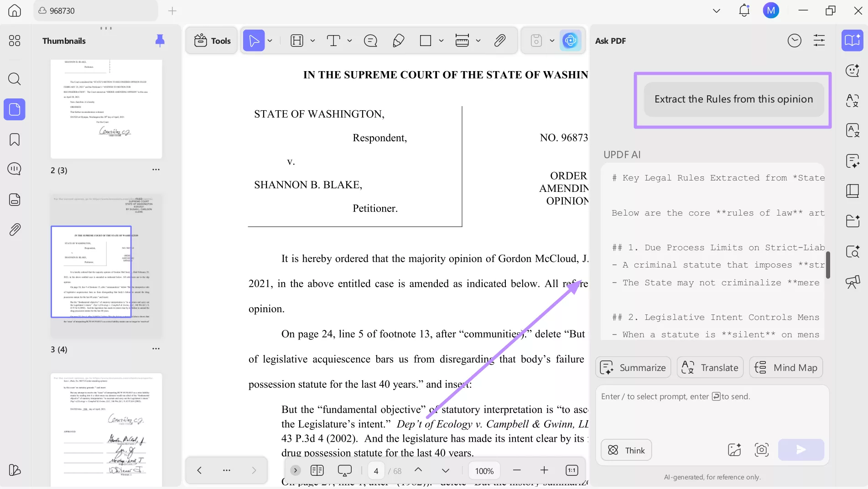The image size is (868, 489).
Task: Switch to the Ask PDF tab
Action: pyautogui.click(x=610, y=41)
